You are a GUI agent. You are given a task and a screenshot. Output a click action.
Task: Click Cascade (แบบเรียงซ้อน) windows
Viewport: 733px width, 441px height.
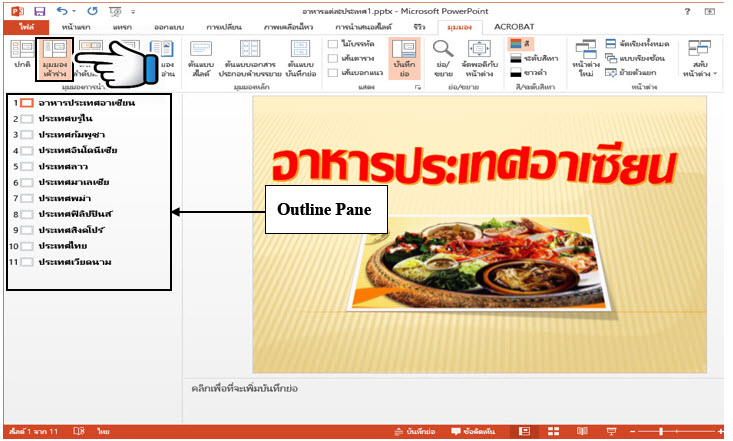(635, 58)
